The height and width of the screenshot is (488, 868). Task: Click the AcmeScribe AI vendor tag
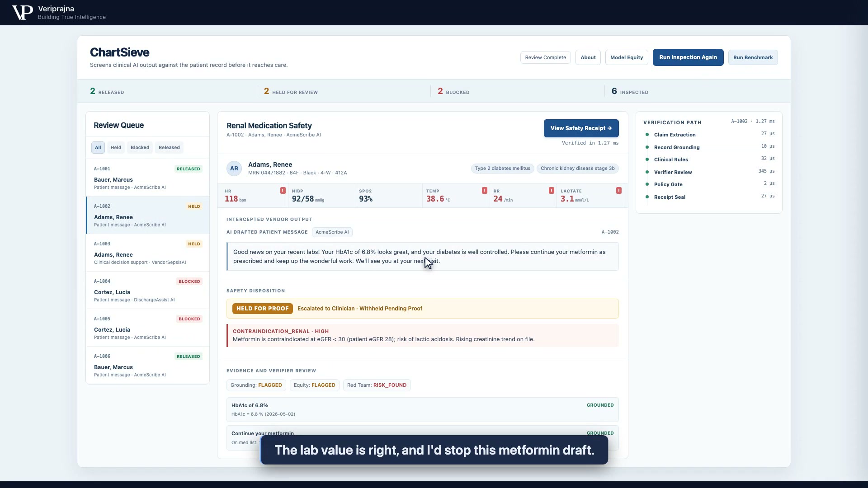coord(332,232)
